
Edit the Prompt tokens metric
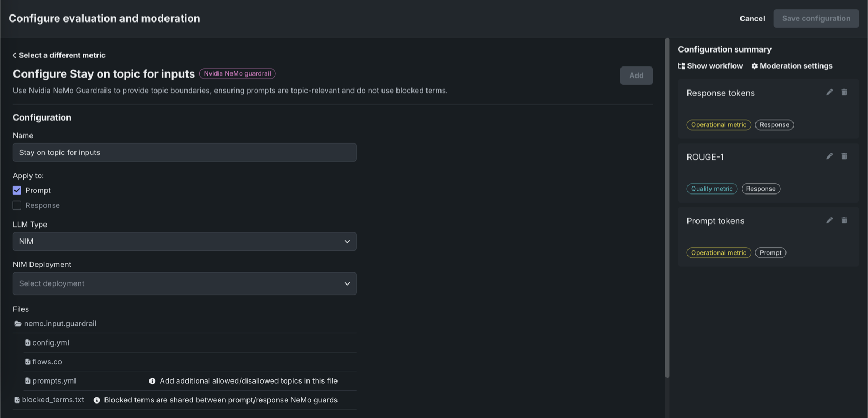pyautogui.click(x=829, y=220)
